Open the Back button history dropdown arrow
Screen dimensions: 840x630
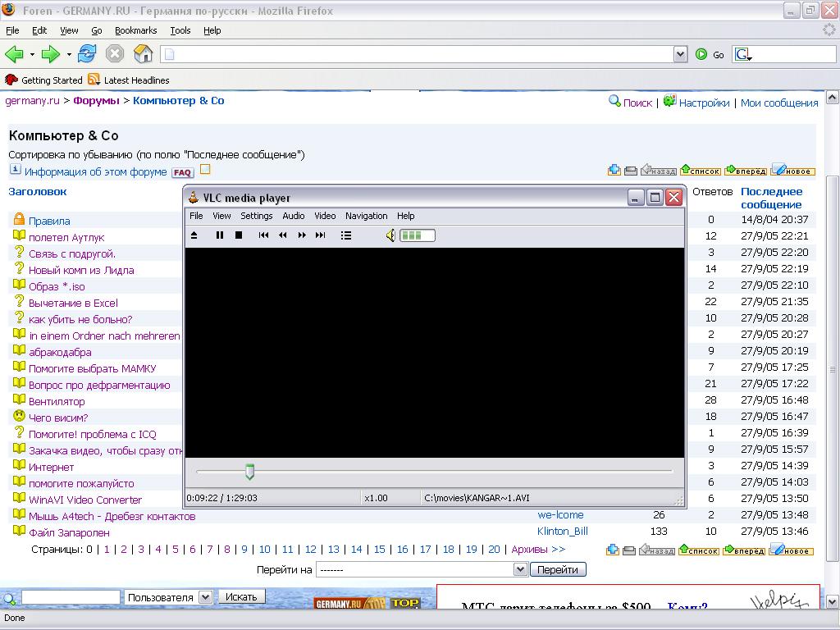click(32, 54)
